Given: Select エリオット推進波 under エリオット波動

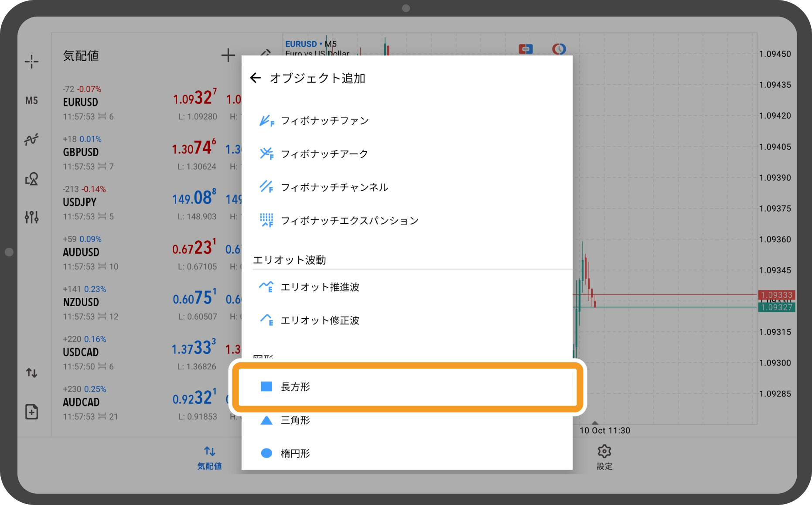Looking at the screenshot, I should point(321,287).
